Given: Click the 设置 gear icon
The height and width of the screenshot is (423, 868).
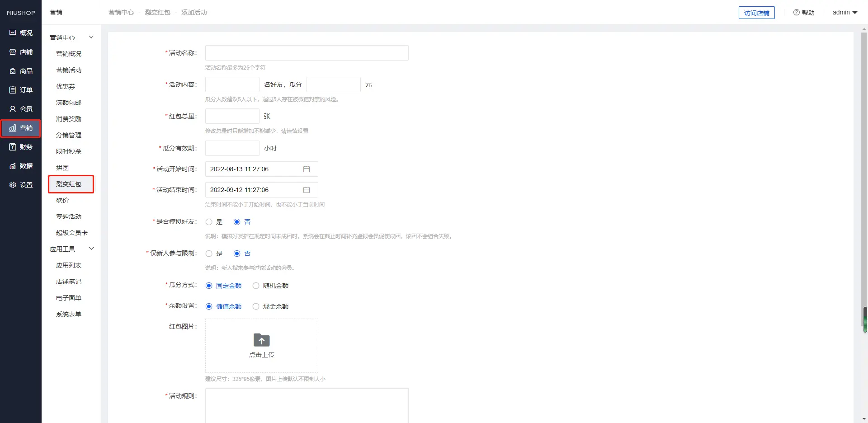Looking at the screenshot, I should point(13,185).
